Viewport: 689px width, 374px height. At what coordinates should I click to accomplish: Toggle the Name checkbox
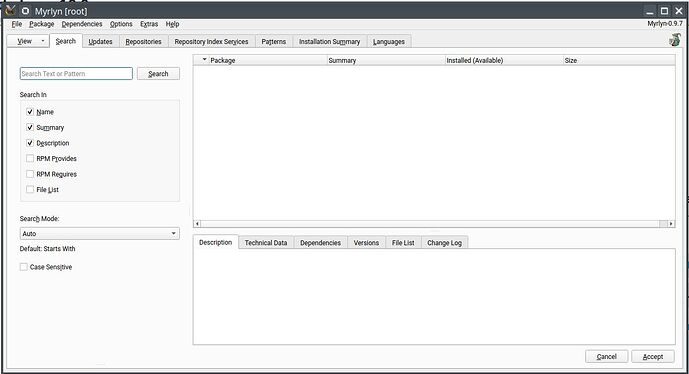tap(30, 112)
